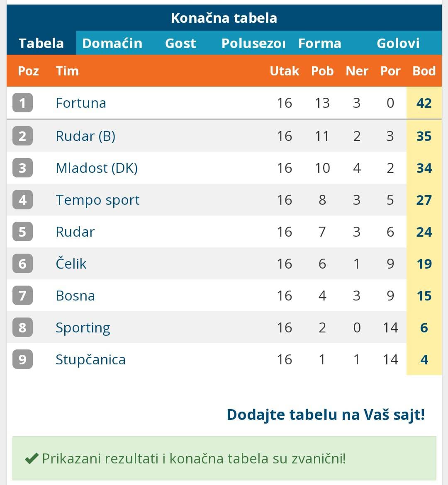The width and height of the screenshot is (448, 485).
Task: Open the Polusezona tab
Action: (x=253, y=43)
